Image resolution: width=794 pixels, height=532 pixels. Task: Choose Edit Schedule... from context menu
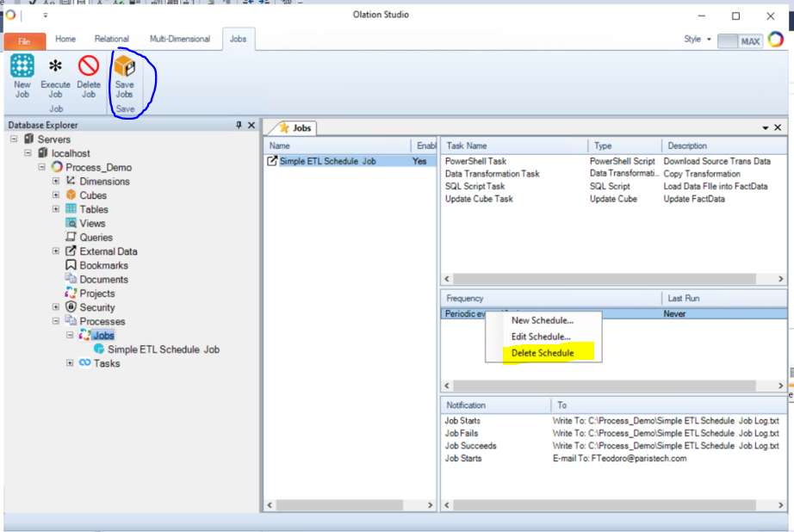(x=541, y=337)
